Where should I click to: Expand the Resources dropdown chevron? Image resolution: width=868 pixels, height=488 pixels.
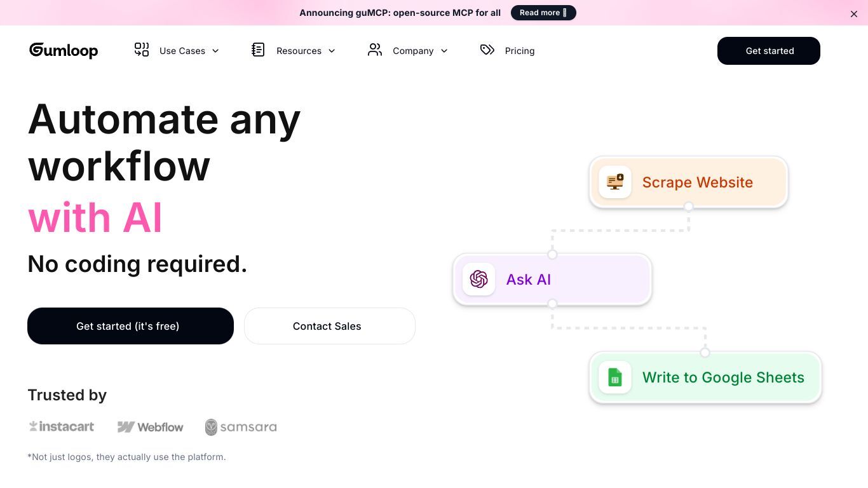point(332,51)
